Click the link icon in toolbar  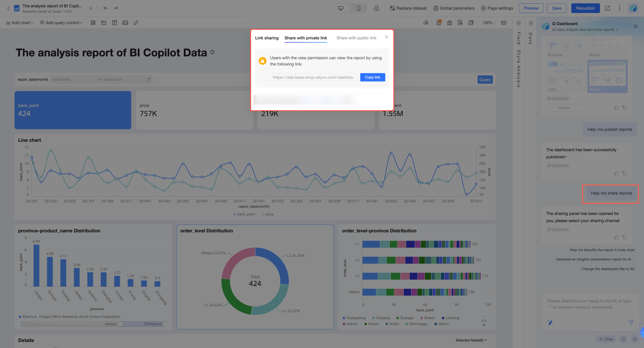click(136, 23)
